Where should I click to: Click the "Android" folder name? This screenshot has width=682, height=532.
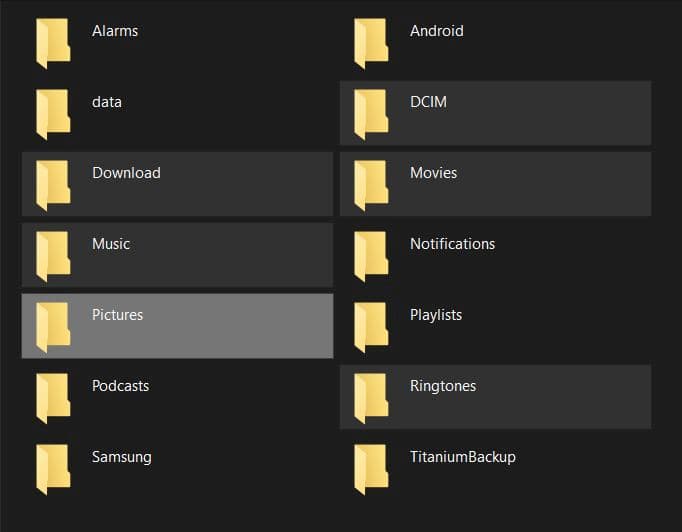coord(437,31)
